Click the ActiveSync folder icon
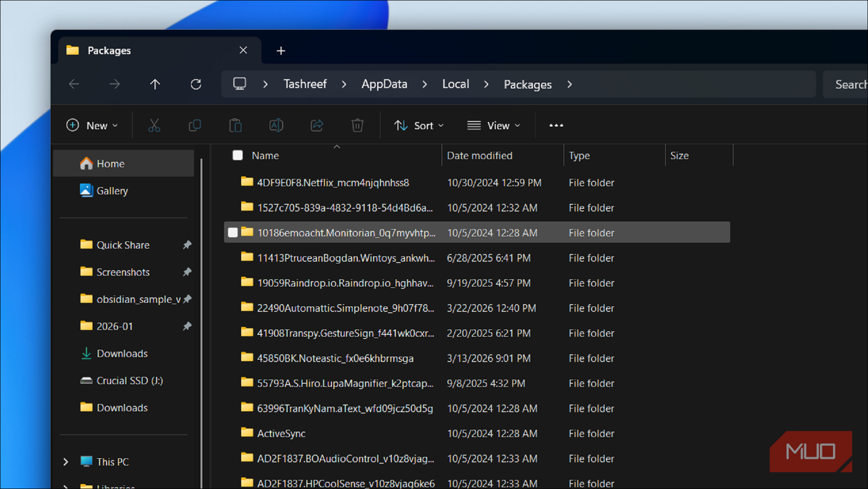The width and height of the screenshot is (868, 489). 247,433
